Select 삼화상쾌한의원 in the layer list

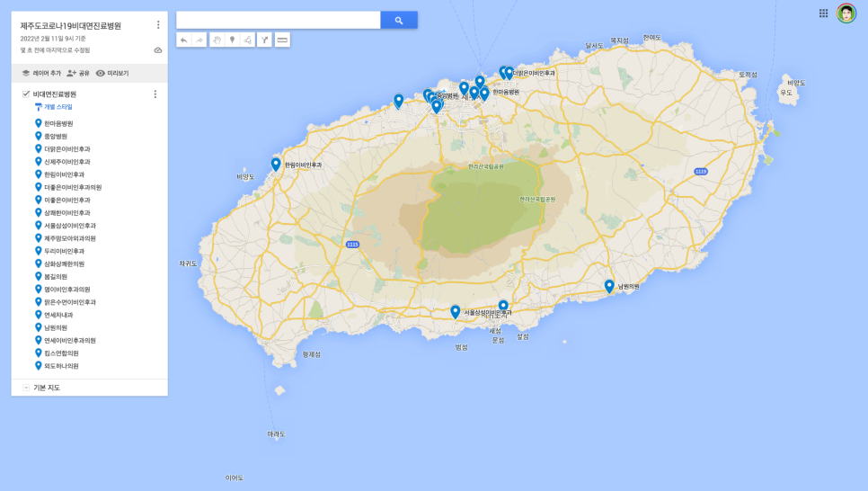(64, 263)
